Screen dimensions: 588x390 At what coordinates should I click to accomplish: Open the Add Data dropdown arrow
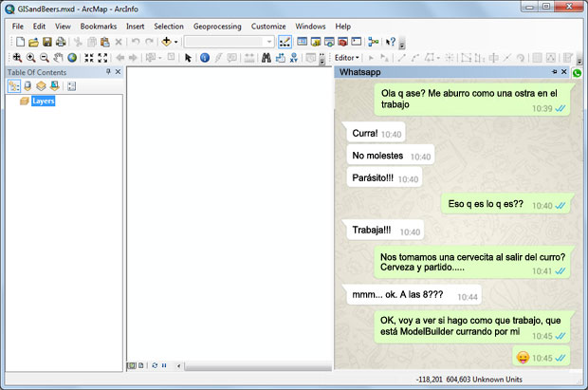click(x=175, y=42)
